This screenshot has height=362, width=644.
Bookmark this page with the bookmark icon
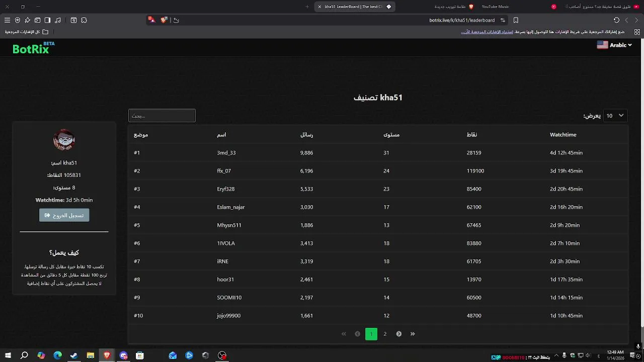[516, 20]
